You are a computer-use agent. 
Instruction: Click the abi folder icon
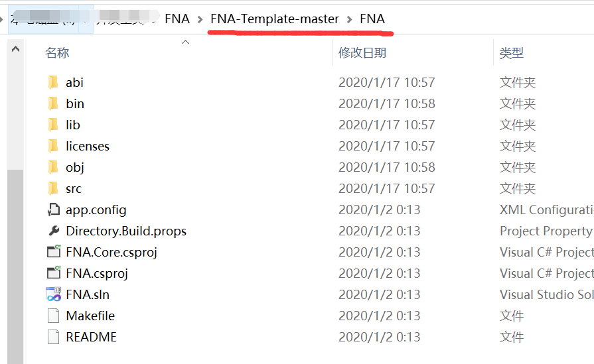click(54, 82)
